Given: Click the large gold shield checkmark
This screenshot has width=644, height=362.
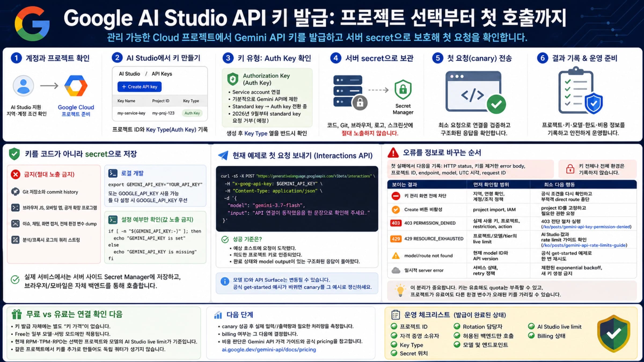Looking at the screenshot, I should tap(613, 334).
